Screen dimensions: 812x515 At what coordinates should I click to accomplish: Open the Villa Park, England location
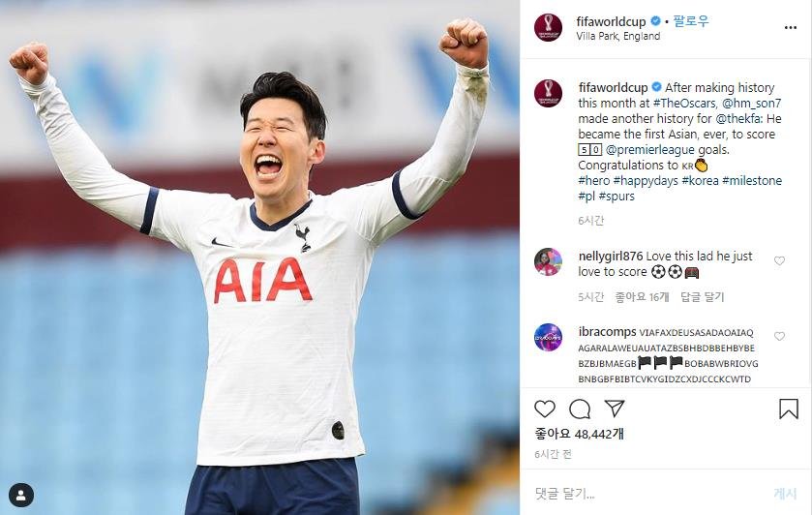click(x=617, y=36)
